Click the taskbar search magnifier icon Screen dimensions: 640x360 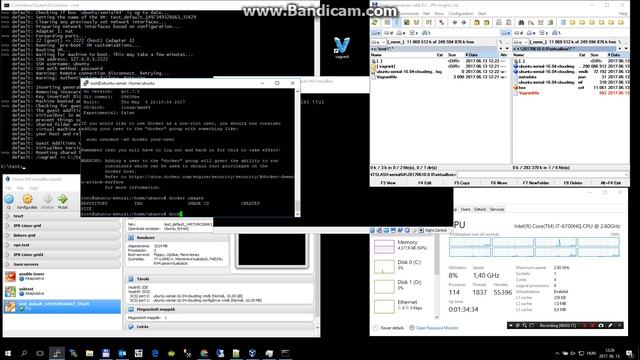(24, 353)
